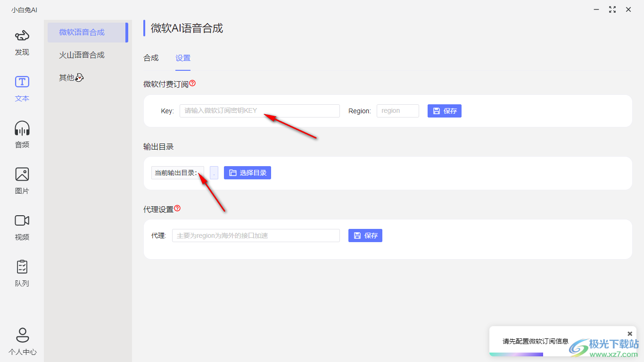Image resolution: width=644 pixels, height=362 pixels.
Task: Switch to the 设置 tab
Action: pos(183,58)
